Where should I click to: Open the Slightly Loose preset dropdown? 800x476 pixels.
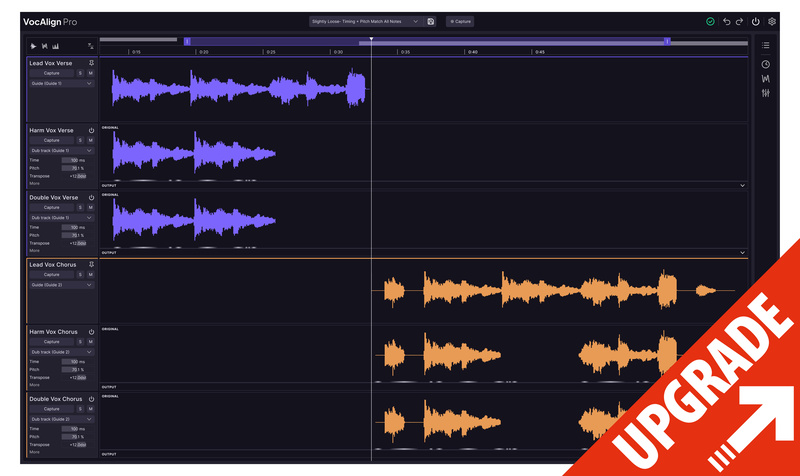365,21
